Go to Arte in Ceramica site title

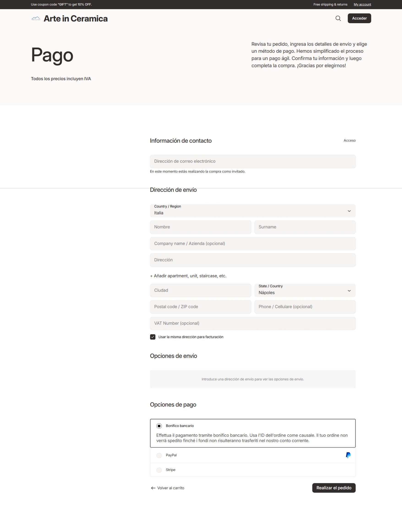(76, 19)
